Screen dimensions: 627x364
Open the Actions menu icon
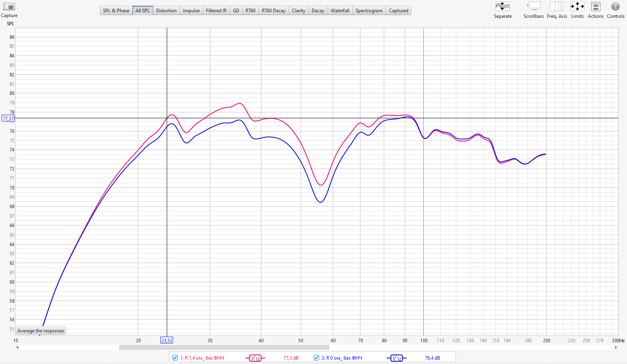tap(595, 7)
